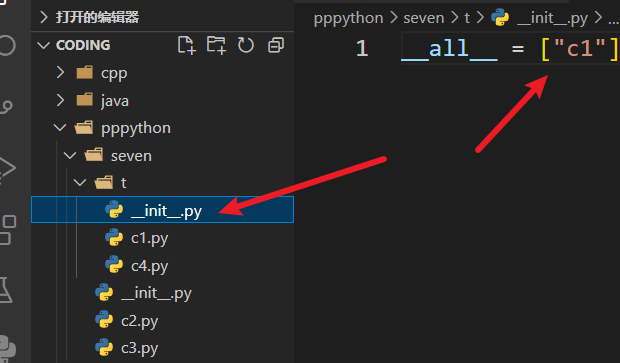This screenshot has height=363, width=620.
Task: Refresh the explorer file tree
Action: [246, 45]
